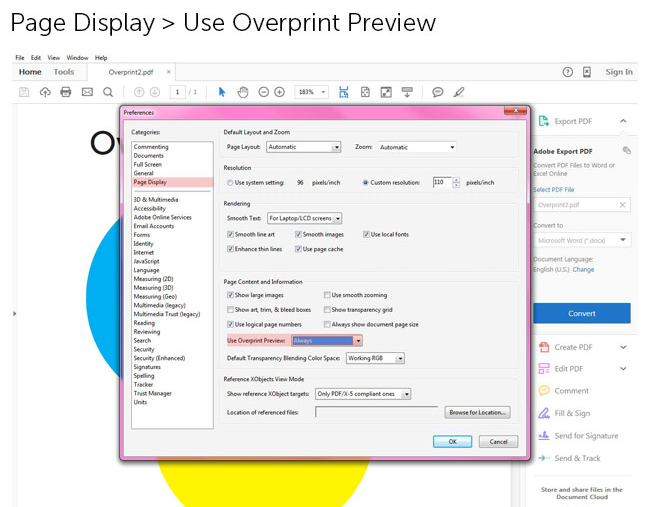Click the zoom in plus icon
Image resolution: width=650 pixels, height=507 pixels.
[x=280, y=92]
